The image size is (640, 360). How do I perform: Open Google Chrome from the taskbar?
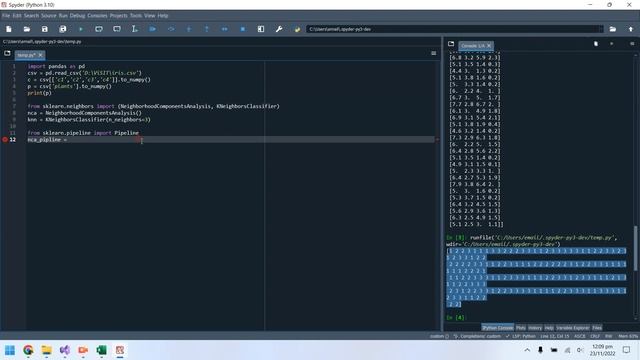[28, 350]
